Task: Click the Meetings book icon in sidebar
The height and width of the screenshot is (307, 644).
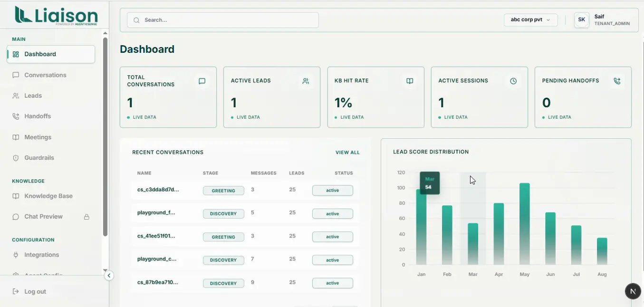Action: pyautogui.click(x=16, y=137)
